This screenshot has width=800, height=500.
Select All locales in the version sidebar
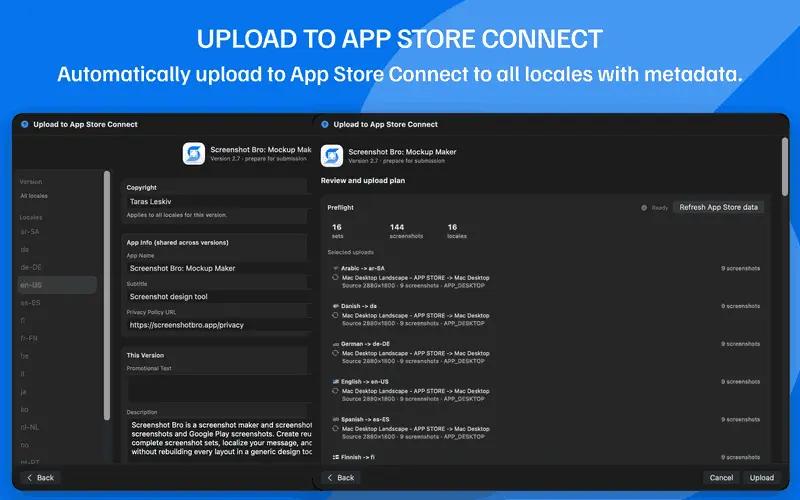point(34,196)
